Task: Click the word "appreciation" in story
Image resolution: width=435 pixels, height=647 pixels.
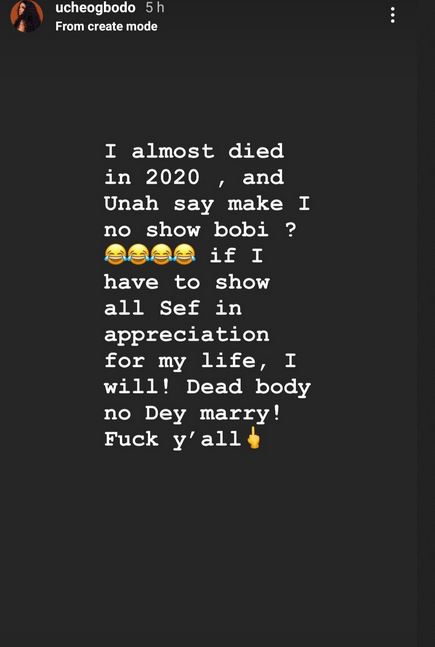Action: click(x=187, y=335)
